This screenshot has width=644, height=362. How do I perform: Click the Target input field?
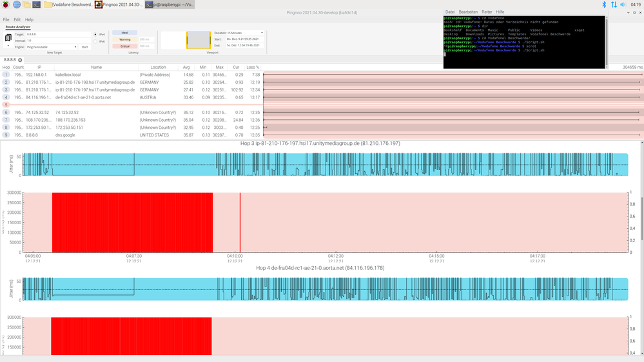click(58, 33)
